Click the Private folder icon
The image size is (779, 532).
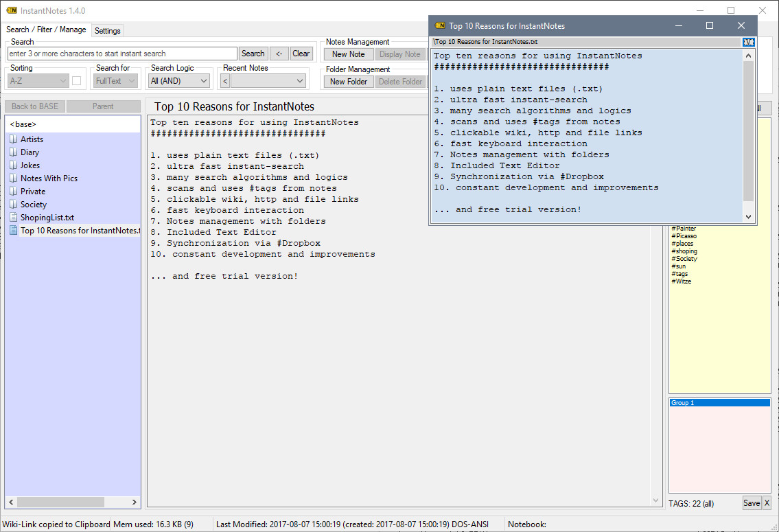coord(14,192)
